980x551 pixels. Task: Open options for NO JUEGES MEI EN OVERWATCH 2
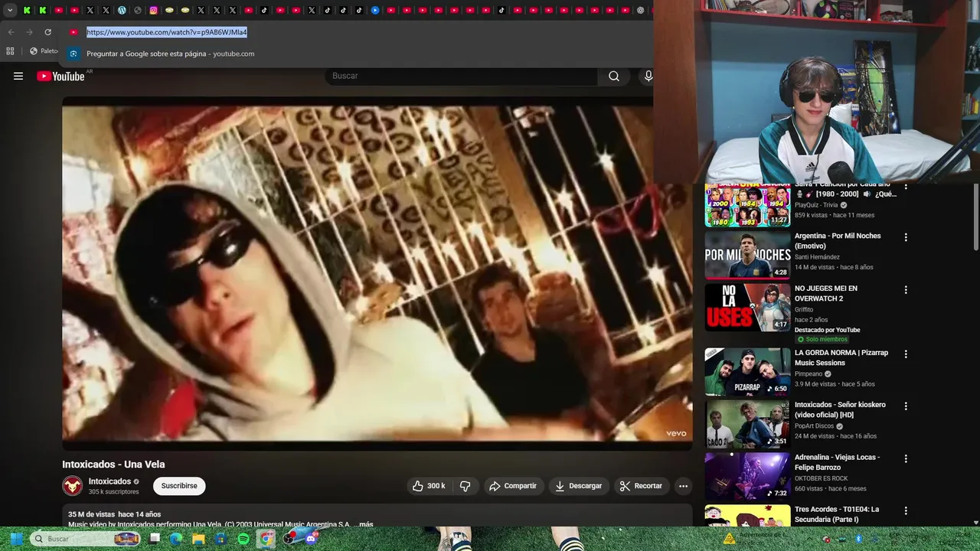(x=906, y=290)
